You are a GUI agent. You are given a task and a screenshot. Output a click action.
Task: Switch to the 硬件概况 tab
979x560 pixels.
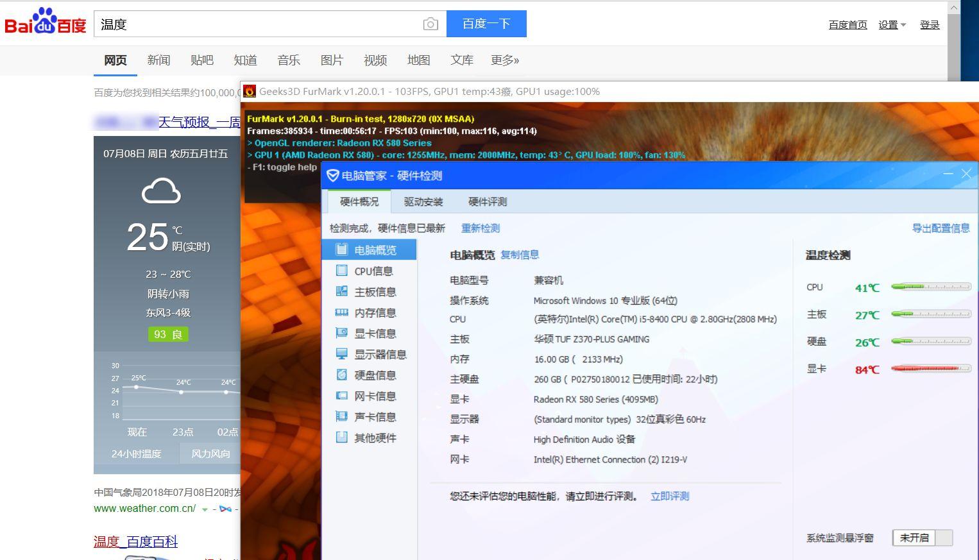(359, 201)
